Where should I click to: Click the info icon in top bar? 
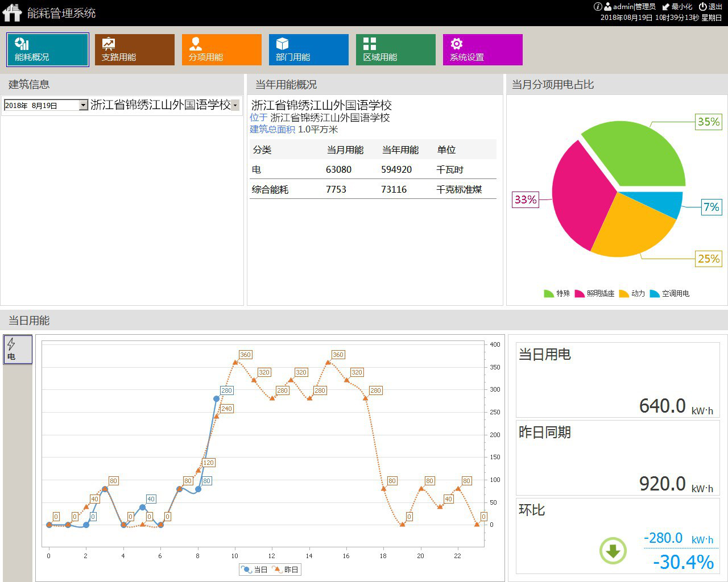597,7
